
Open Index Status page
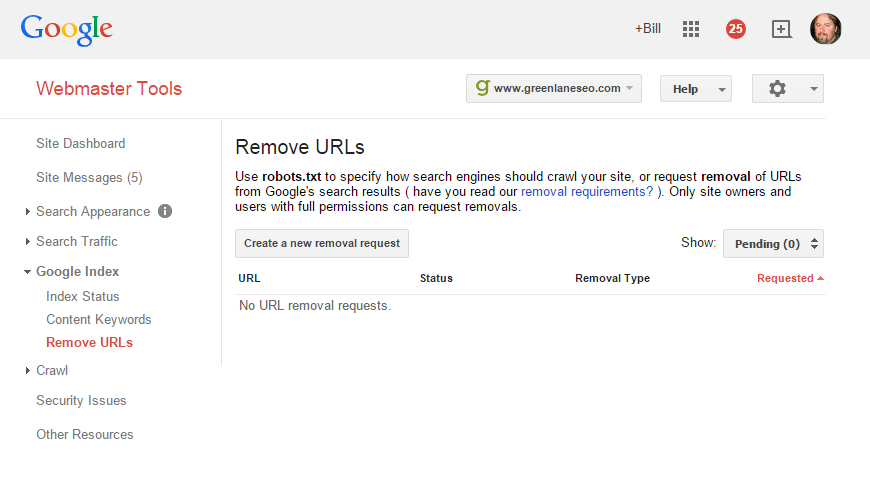point(83,296)
